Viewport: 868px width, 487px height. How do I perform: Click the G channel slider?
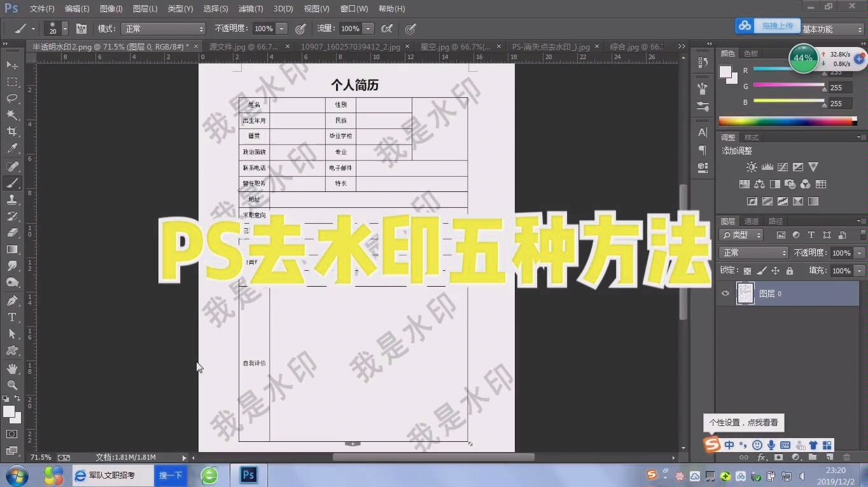pos(789,85)
